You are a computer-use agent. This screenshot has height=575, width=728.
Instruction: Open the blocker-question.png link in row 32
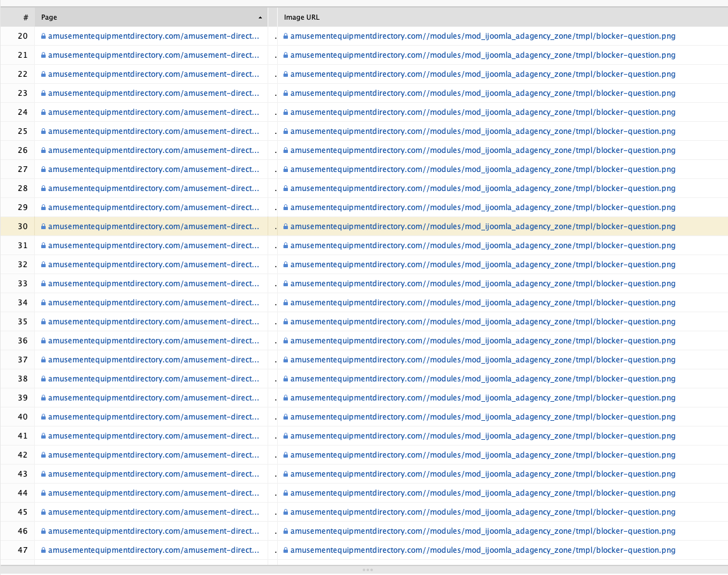pos(483,265)
